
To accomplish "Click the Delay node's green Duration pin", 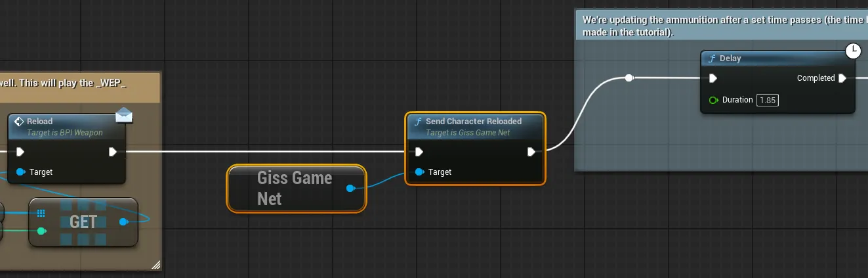I will point(714,100).
